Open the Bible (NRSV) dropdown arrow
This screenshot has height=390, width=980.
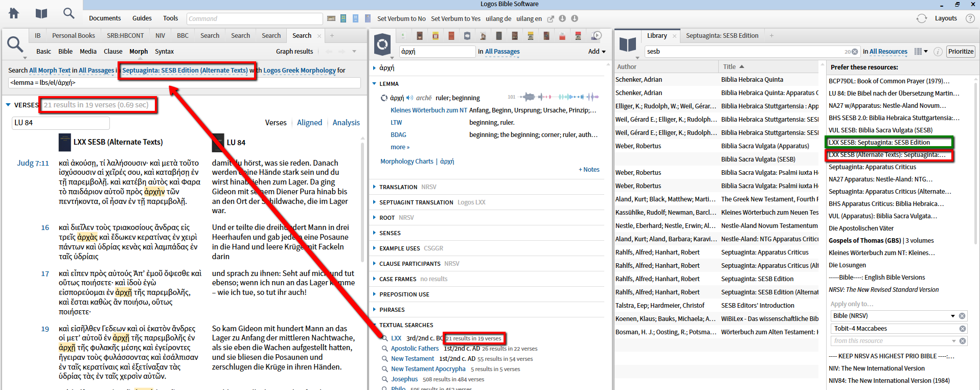pyautogui.click(x=953, y=316)
